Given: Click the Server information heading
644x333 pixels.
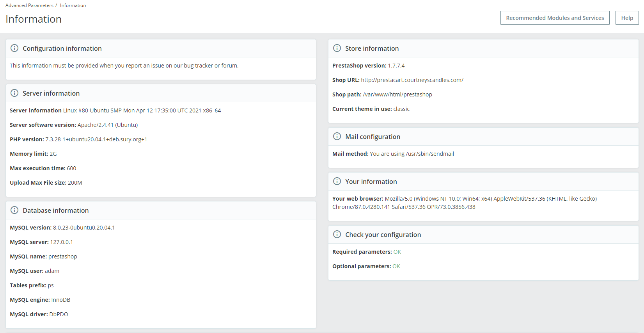Looking at the screenshot, I should (51, 93).
